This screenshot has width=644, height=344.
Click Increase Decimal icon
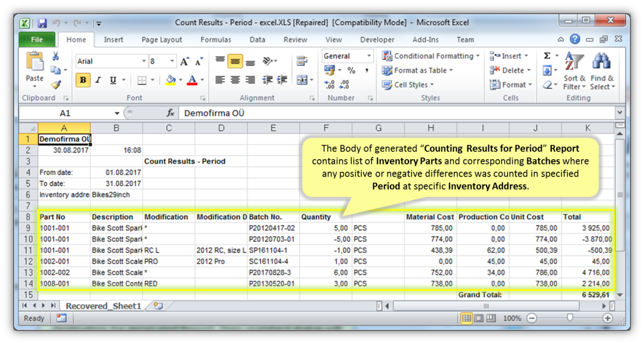329,85
